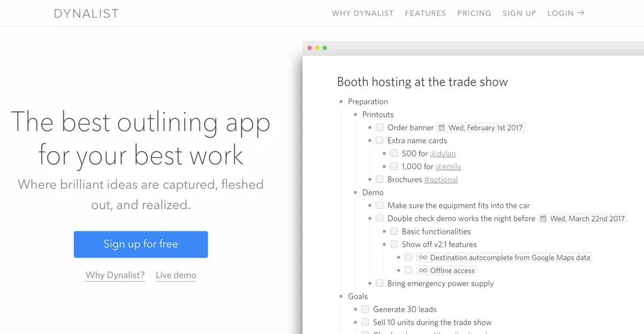The image size is (644, 334).
Task: Tick the Generate 30 leads checkbox
Action: (365, 309)
